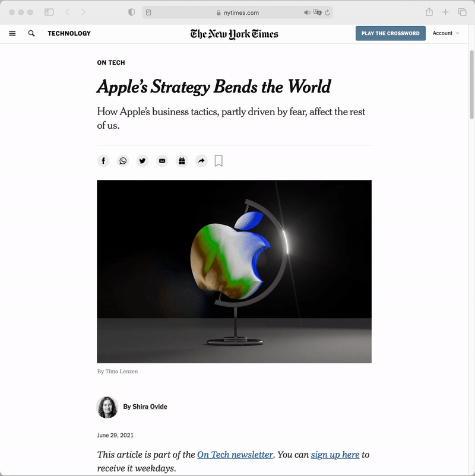Share article by email icon
This screenshot has width=475, height=476.
coord(162,161)
